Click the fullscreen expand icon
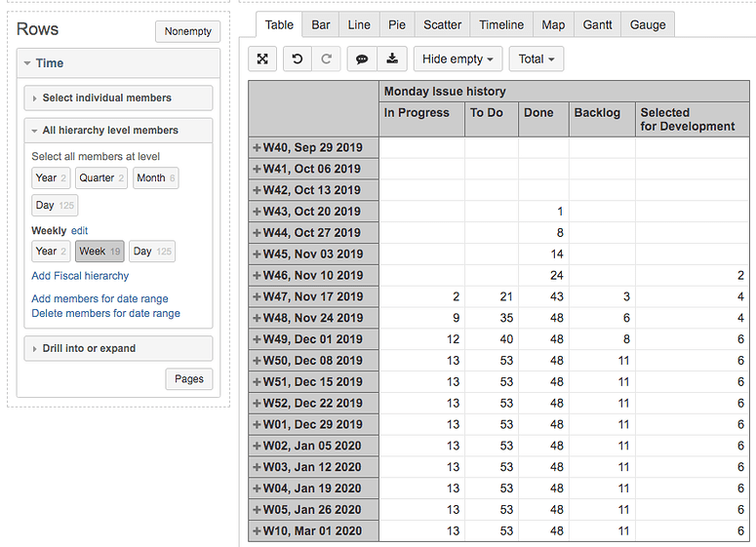The height and width of the screenshot is (547, 756). tap(262, 59)
